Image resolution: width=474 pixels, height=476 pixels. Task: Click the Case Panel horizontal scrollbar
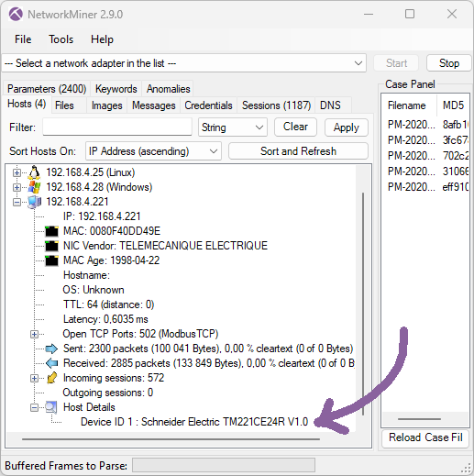(x=419, y=419)
